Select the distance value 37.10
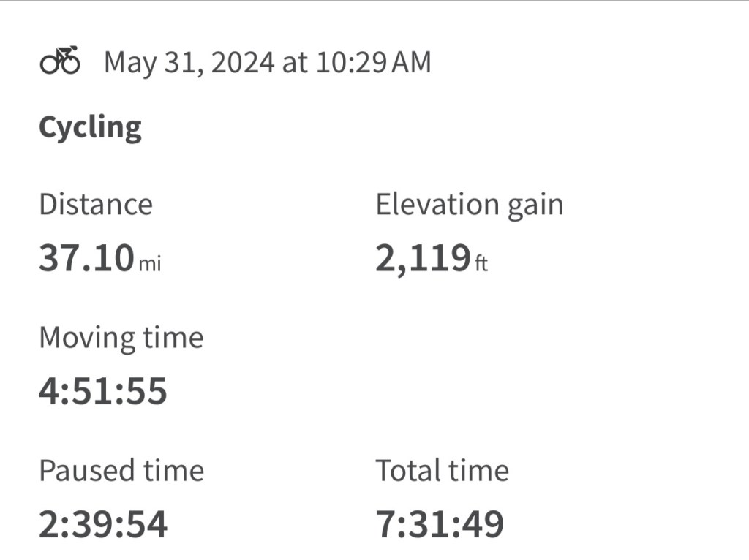This screenshot has width=749, height=560. pyautogui.click(x=86, y=259)
